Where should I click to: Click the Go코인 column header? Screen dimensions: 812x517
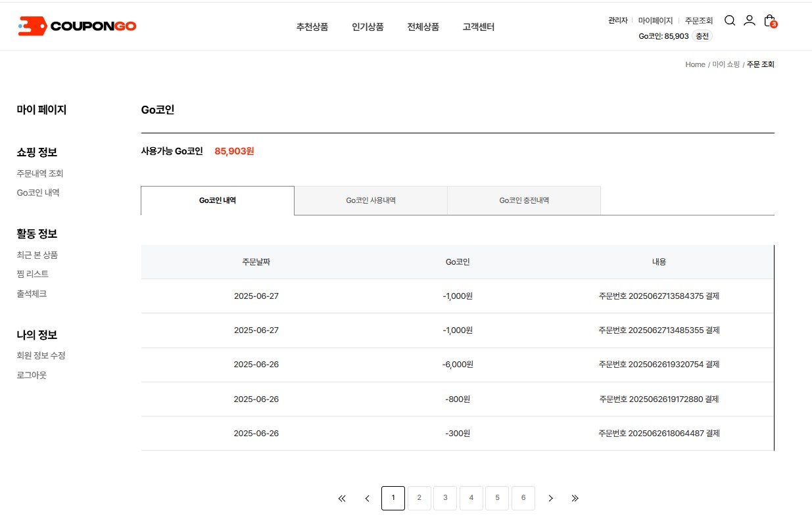coord(458,261)
